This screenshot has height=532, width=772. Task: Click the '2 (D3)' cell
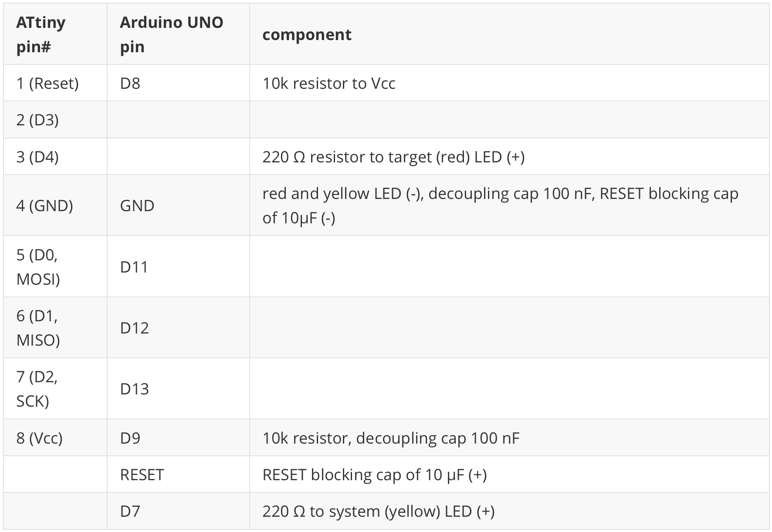[x=37, y=120]
